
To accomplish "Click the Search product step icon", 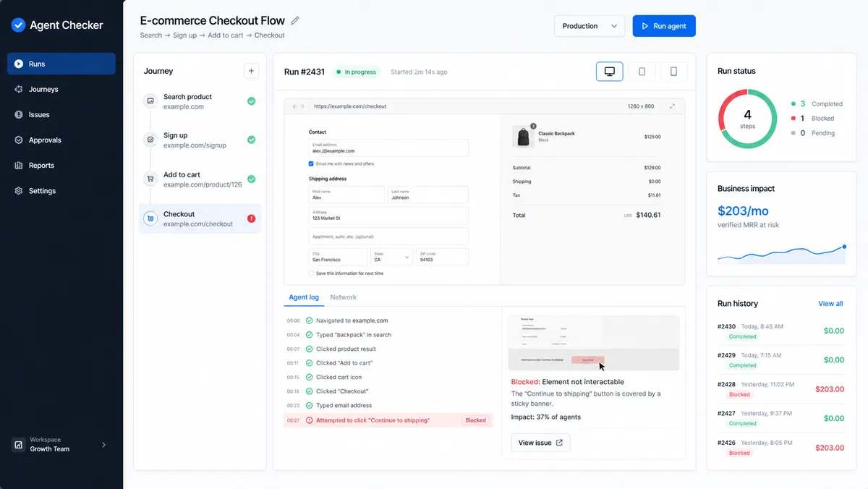I will pyautogui.click(x=150, y=101).
